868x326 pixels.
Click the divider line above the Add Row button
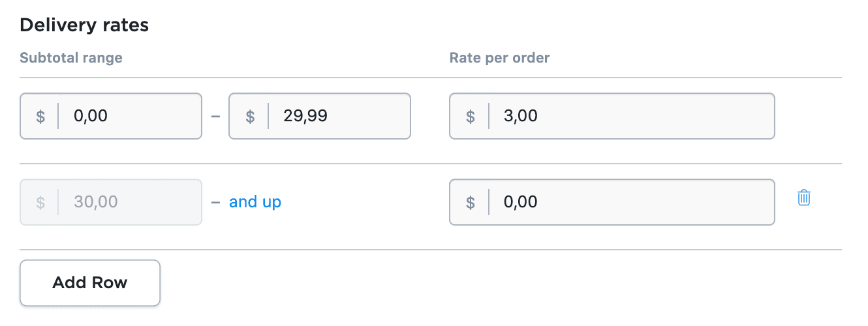pos(431,250)
